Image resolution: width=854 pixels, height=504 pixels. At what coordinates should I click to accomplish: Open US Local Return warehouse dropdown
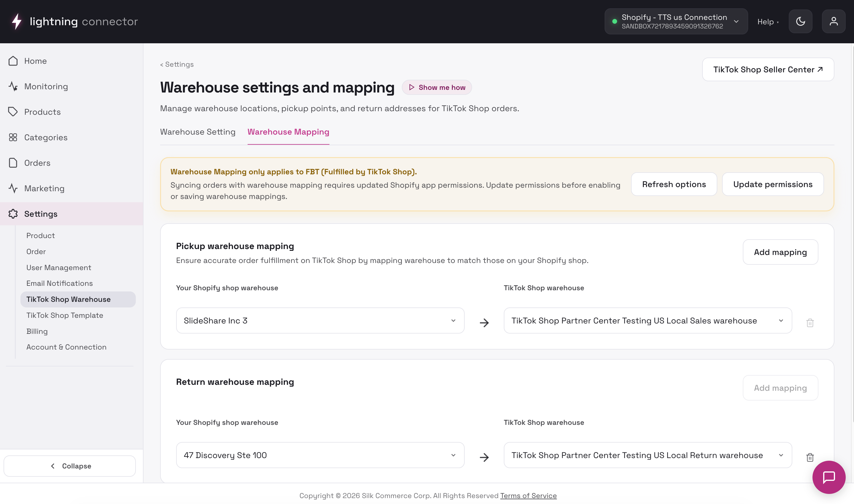click(647, 455)
